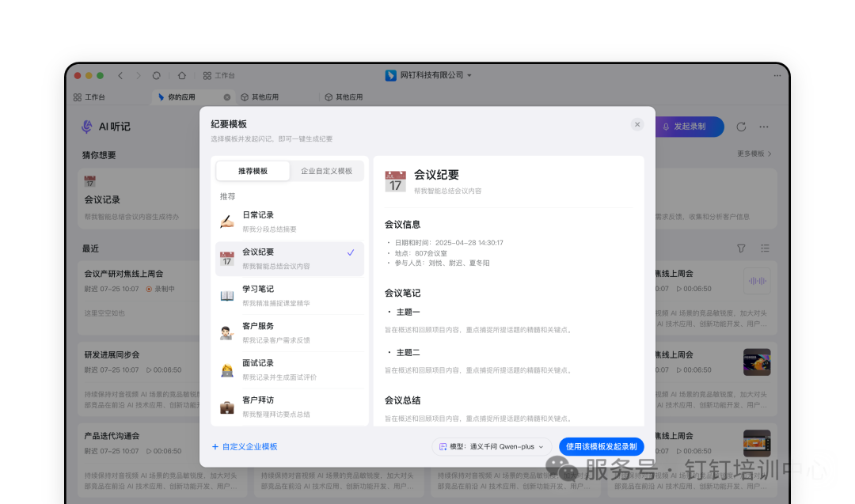Screen dimensions: 855x504
Task: Open the 模型 通义千问 Qwen-plus dropdown
Action: (x=492, y=447)
